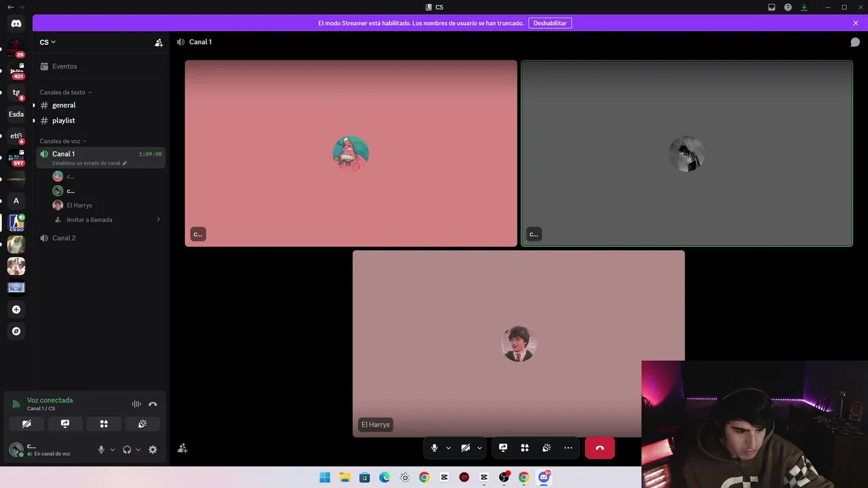Open the Discover servers compass icon
The width and height of the screenshot is (868, 488).
tap(16, 331)
